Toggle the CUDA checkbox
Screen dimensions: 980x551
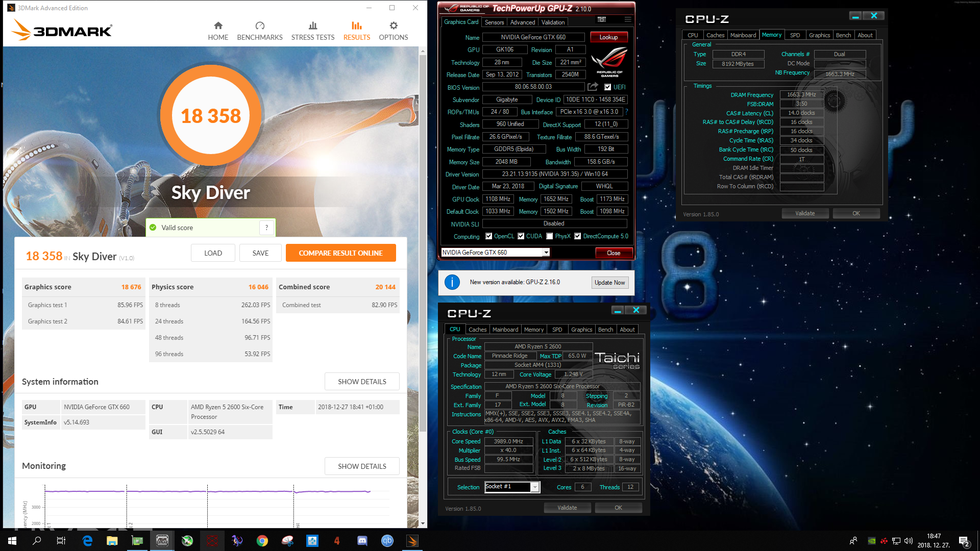tap(521, 236)
